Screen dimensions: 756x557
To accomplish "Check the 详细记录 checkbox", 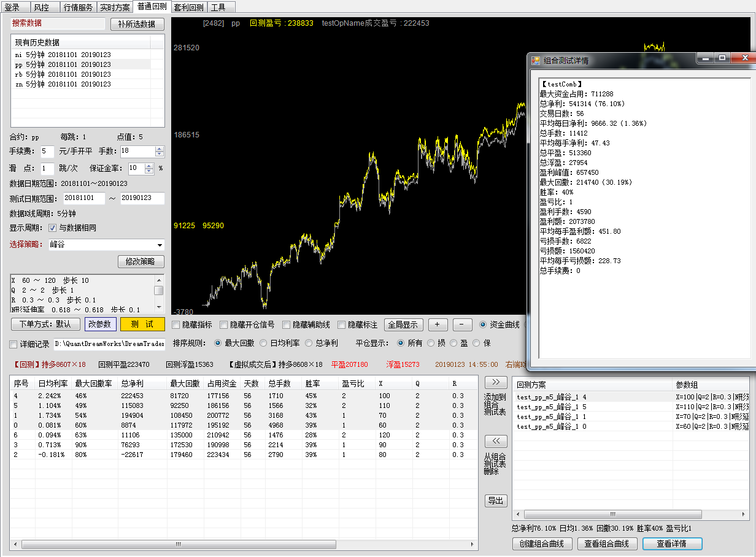I will click(x=13, y=345).
